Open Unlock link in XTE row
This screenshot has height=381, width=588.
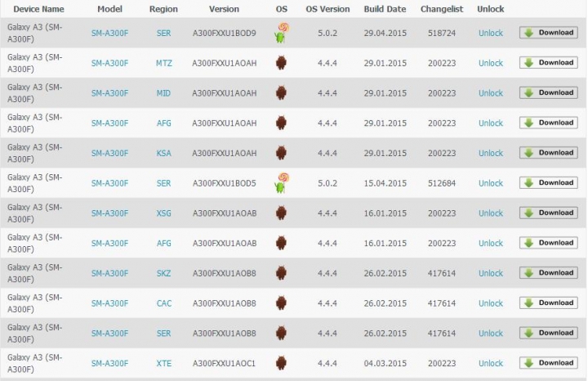[491, 363]
